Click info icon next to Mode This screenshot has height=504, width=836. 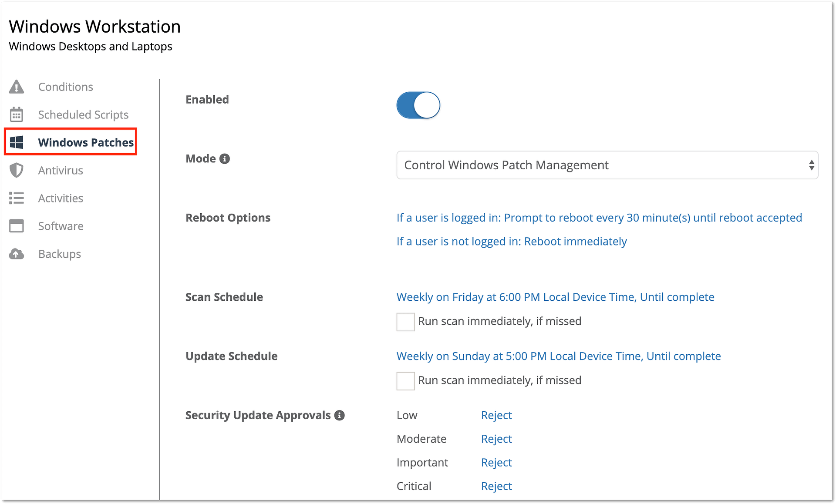225,159
